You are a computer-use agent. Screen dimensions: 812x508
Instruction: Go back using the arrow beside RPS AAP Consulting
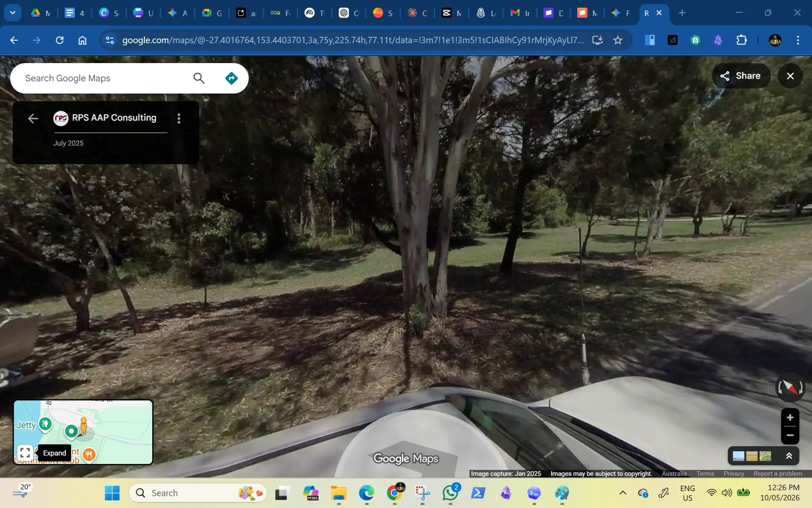tap(33, 118)
